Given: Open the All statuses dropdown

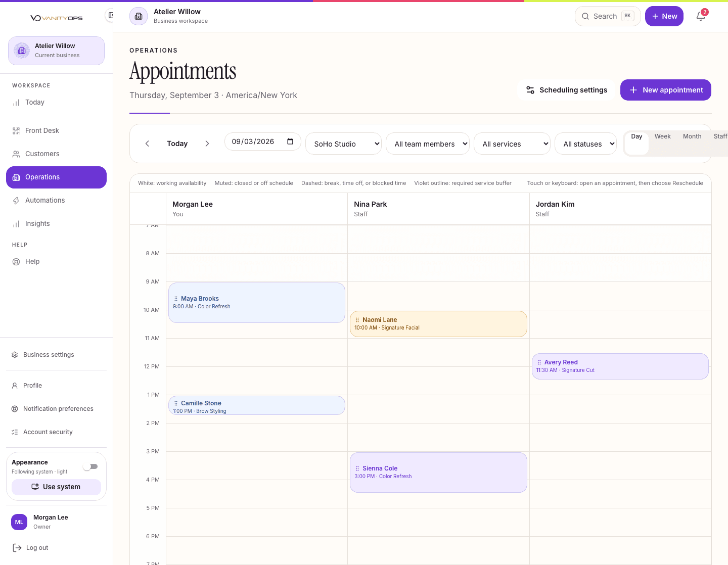Looking at the screenshot, I should (586, 144).
